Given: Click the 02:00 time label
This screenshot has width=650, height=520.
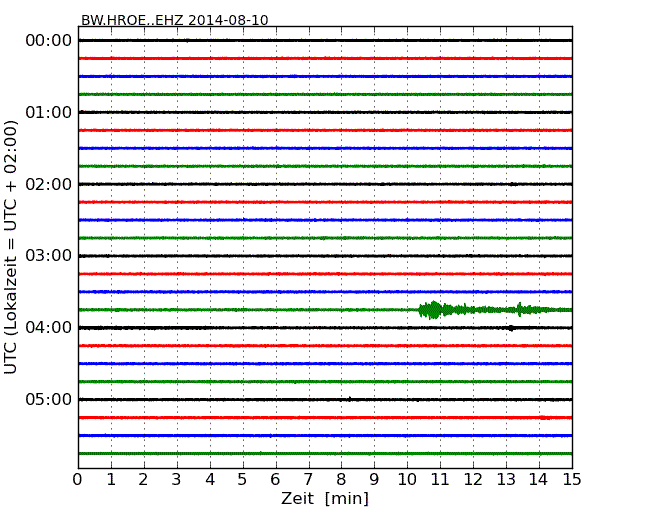Looking at the screenshot, I should coord(49,184).
